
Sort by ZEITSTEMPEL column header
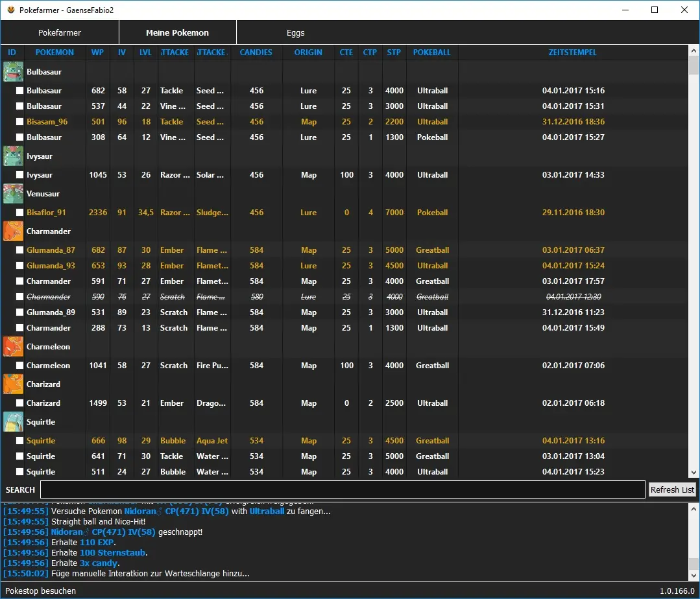pyautogui.click(x=572, y=53)
